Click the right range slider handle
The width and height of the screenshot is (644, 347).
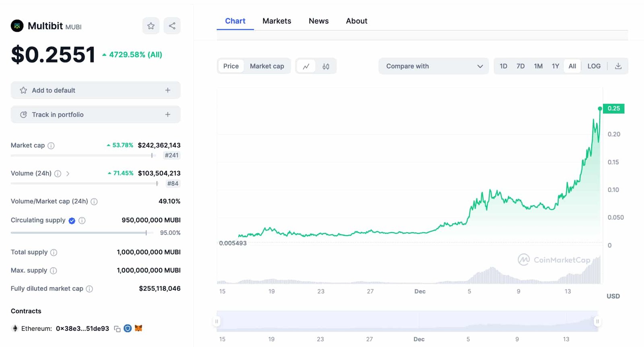(597, 321)
